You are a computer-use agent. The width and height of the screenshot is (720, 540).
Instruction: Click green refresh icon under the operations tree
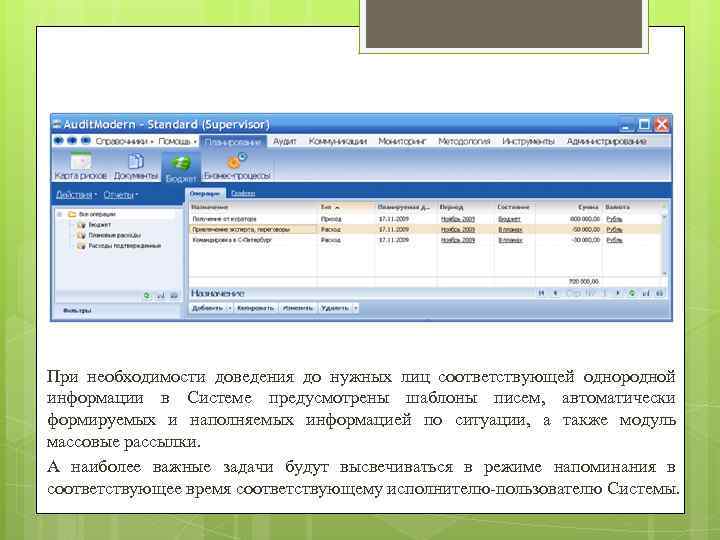coord(147,296)
